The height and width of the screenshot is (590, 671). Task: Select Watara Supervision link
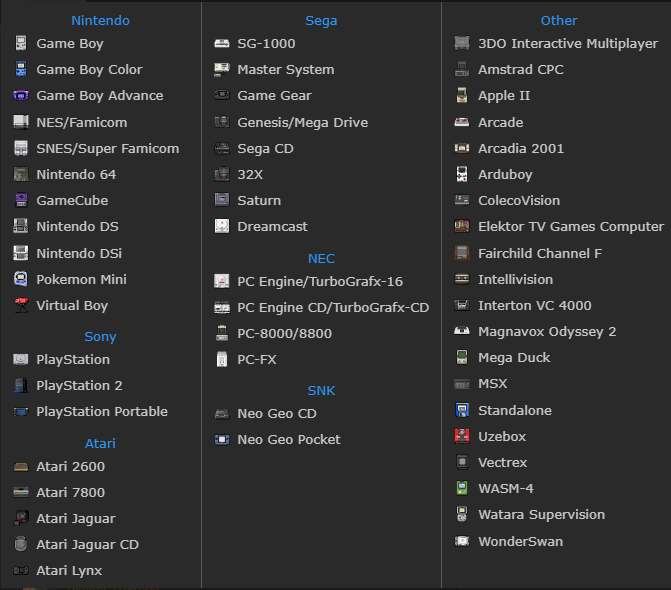[x=542, y=515]
